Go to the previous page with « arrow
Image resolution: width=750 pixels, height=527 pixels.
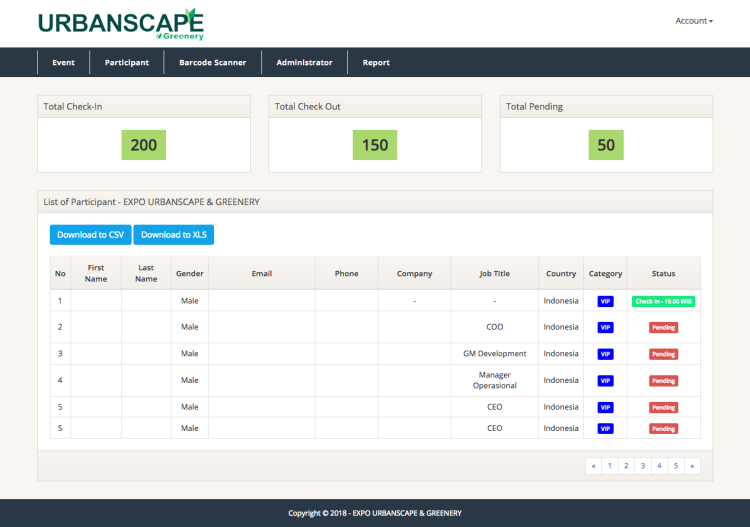pyautogui.click(x=594, y=466)
